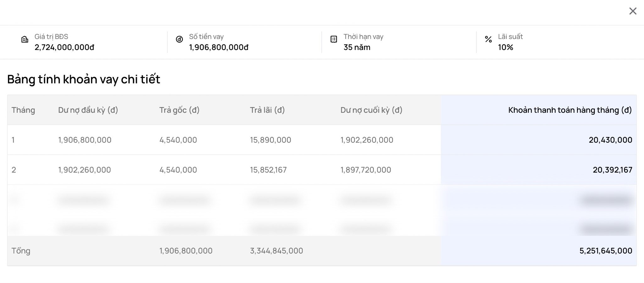This screenshot has height=283, width=644.
Task: Click the Trả lãi (đ) column header
Action: click(x=267, y=110)
